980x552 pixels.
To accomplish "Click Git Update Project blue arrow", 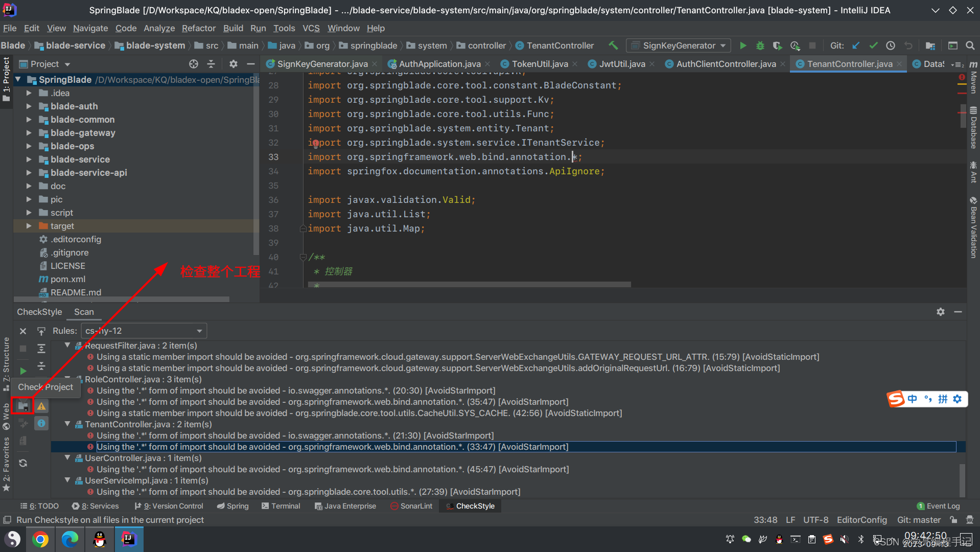I will click(856, 45).
